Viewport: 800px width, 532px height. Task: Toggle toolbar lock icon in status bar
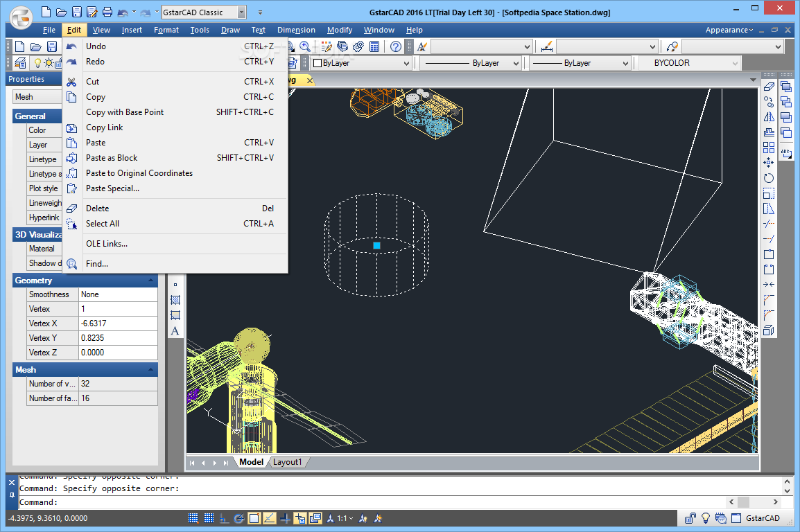[x=690, y=518]
